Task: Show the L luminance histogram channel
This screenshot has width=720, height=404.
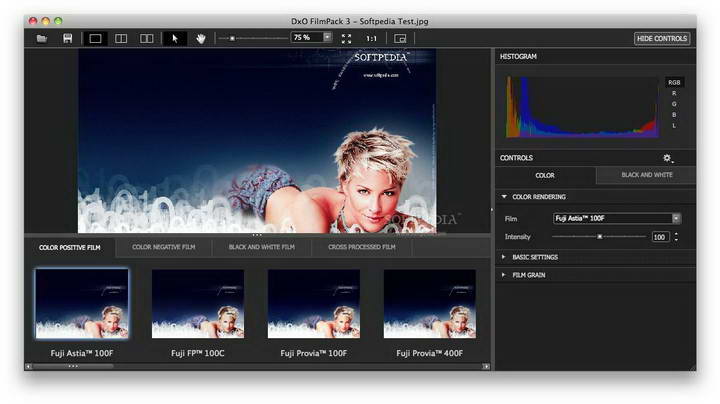Action: click(x=673, y=126)
